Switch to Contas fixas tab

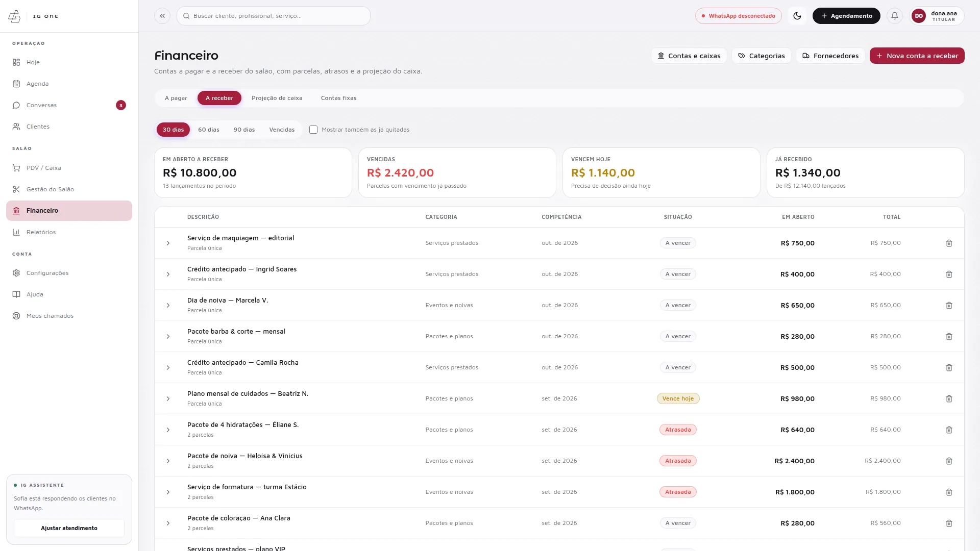tap(338, 98)
